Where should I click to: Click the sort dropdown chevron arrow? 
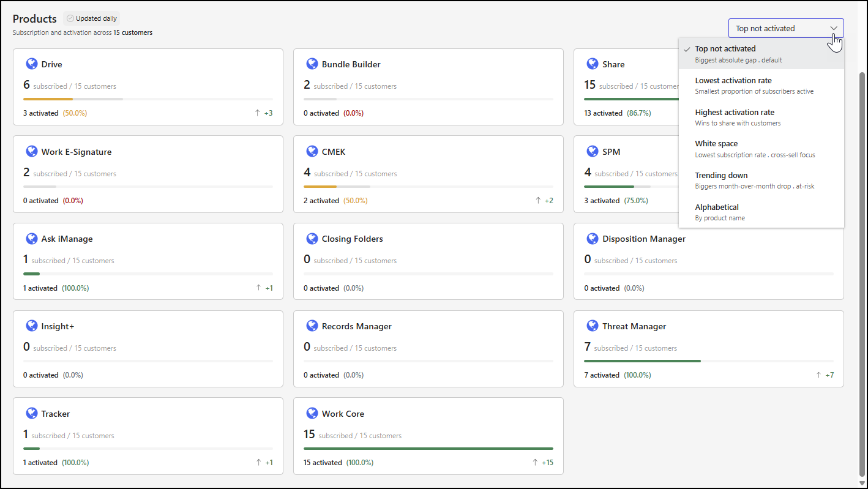point(834,28)
